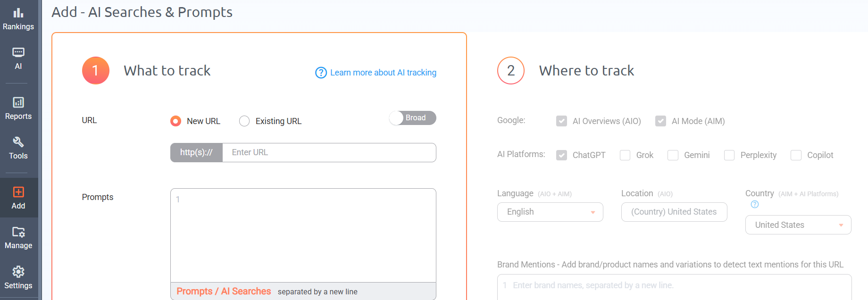
Task: Click the Location (Country) United States field
Action: coord(674,212)
